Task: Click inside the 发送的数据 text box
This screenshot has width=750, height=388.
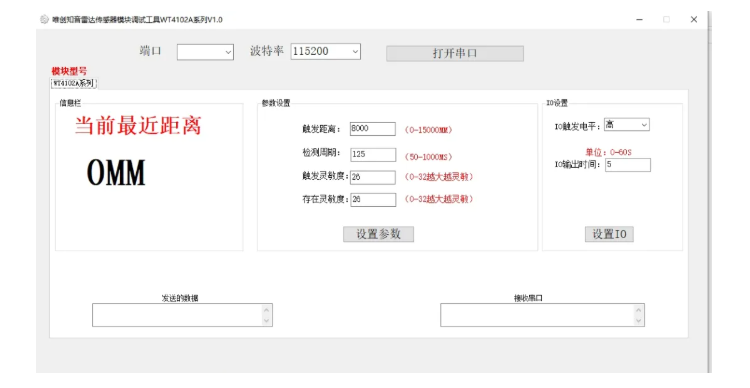Action: [177, 315]
